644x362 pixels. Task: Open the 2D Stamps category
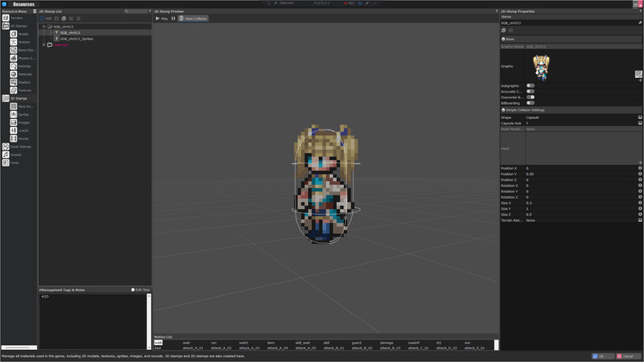(x=14, y=98)
